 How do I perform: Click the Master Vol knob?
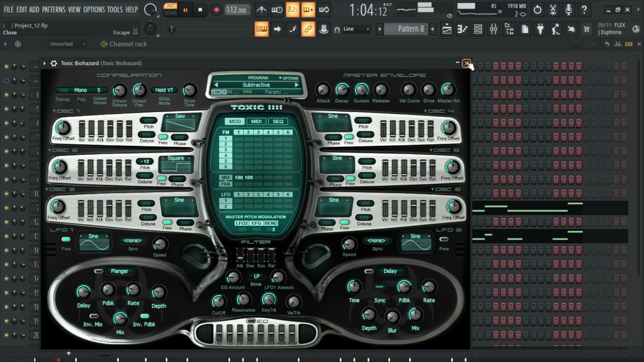[x=448, y=90]
